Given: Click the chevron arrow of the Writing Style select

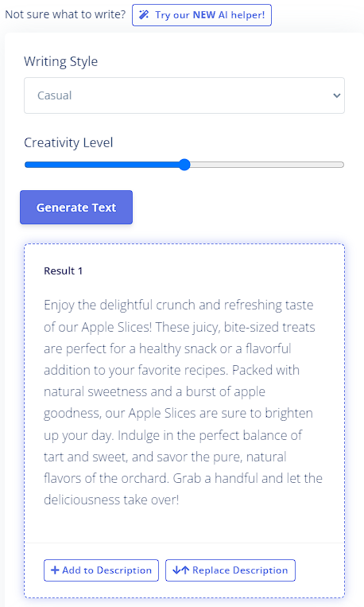Looking at the screenshot, I should (x=336, y=95).
